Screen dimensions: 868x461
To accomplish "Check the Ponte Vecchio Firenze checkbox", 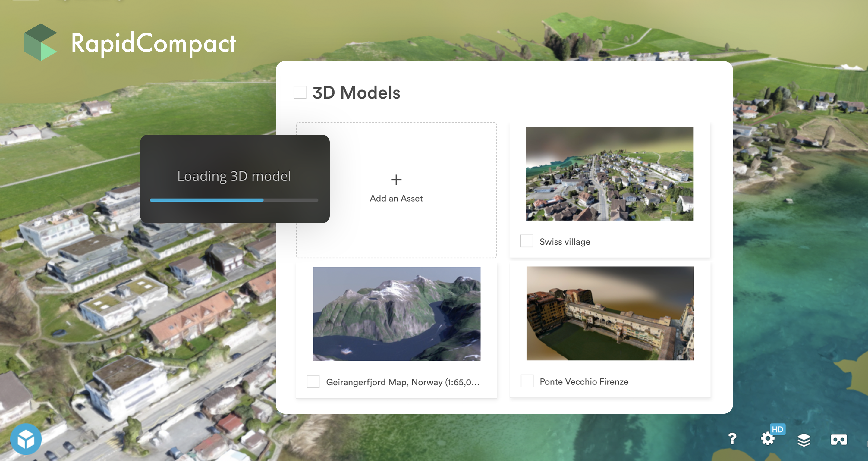I will click(526, 381).
